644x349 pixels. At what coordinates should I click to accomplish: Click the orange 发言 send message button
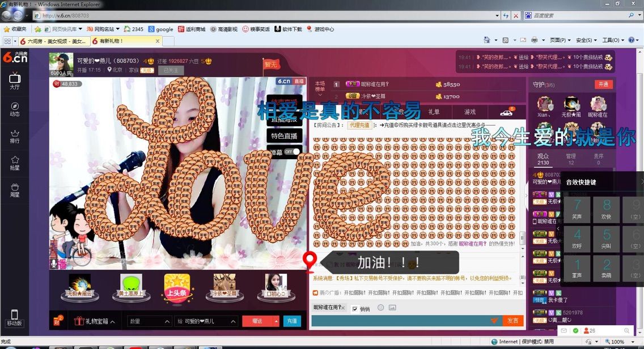tap(513, 321)
